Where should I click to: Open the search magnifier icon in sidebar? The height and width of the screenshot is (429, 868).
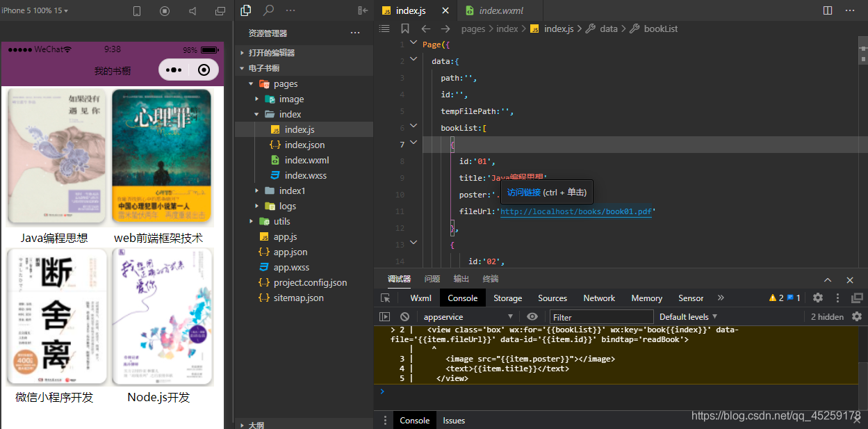[x=268, y=10]
